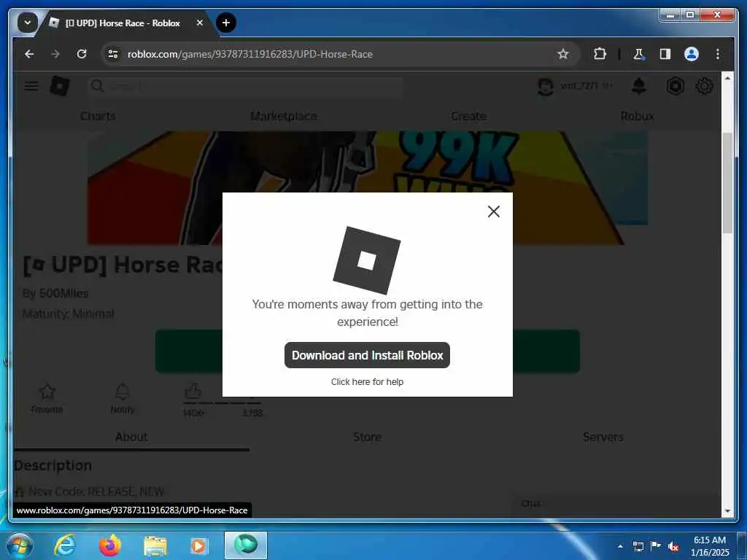The image size is (747, 560).
Task: Click the address bar URL
Action: click(249, 54)
